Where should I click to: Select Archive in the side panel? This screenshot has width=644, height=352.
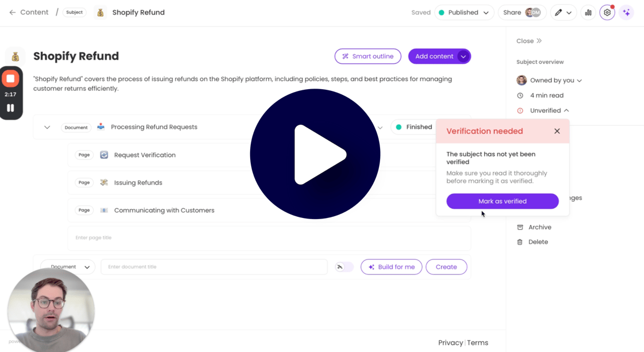click(x=539, y=227)
